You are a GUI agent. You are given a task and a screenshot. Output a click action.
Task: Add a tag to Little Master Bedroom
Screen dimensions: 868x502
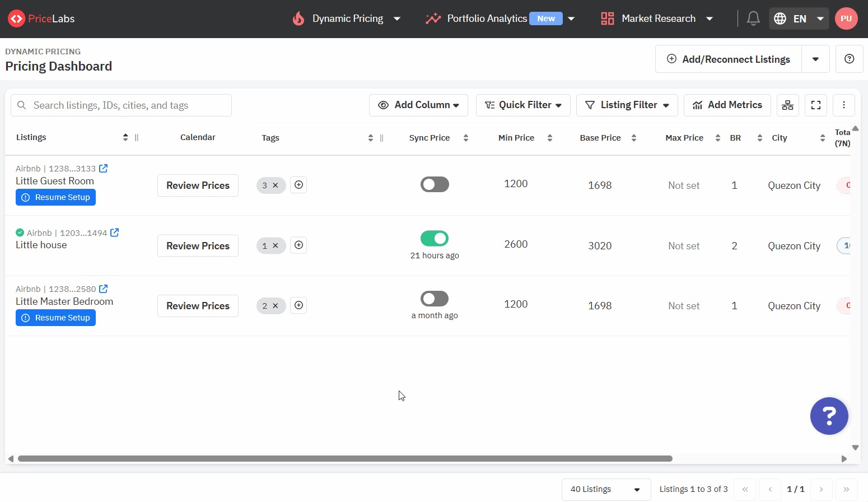[299, 305]
